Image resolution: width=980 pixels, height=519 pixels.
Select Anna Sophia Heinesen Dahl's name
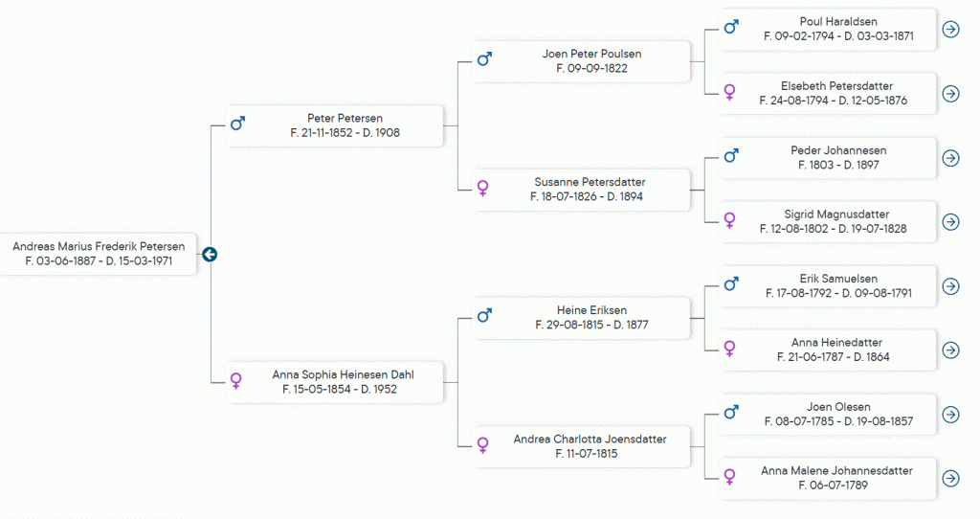tap(343, 374)
